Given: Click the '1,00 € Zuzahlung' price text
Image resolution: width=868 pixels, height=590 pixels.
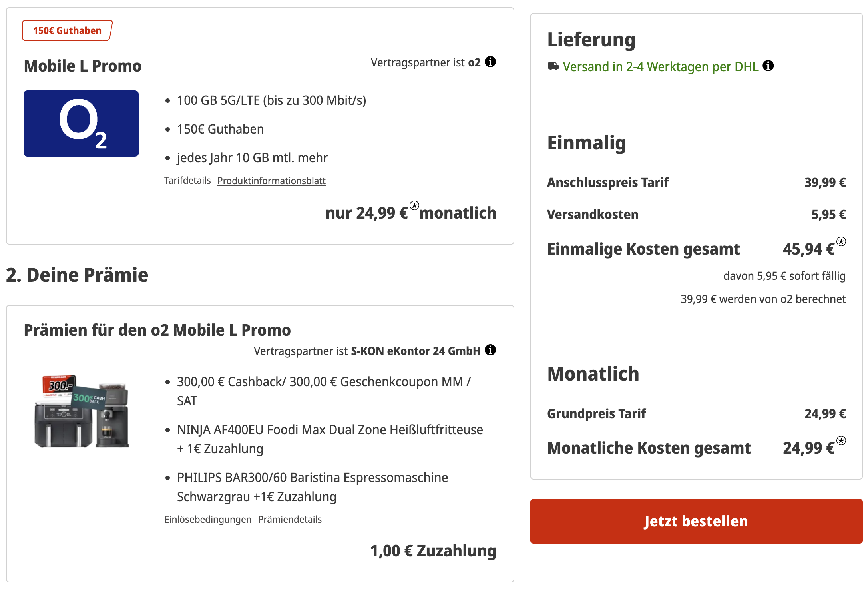Looking at the screenshot, I should (x=433, y=551).
